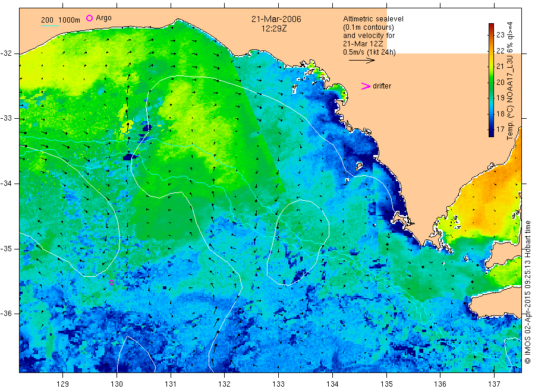The height and width of the screenshot is (392, 535).
Task: Click the '0.5m/s (1kt 24h)' text
Action: 370,52
